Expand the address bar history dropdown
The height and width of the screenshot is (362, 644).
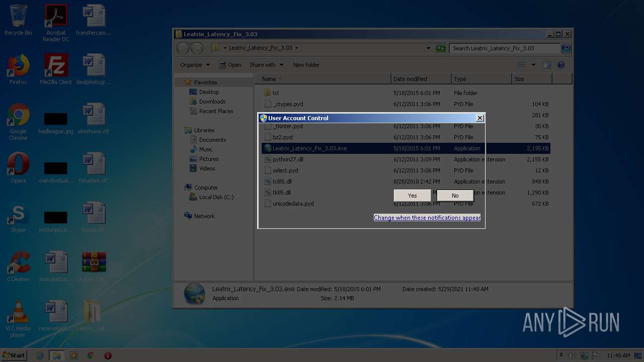pyautogui.click(x=428, y=48)
